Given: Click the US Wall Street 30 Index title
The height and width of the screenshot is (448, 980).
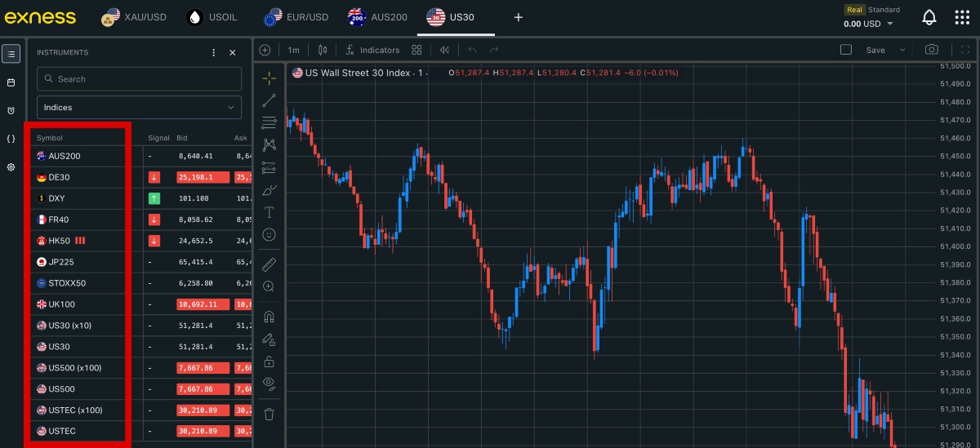Looking at the screenshot, I should point(358,73).
